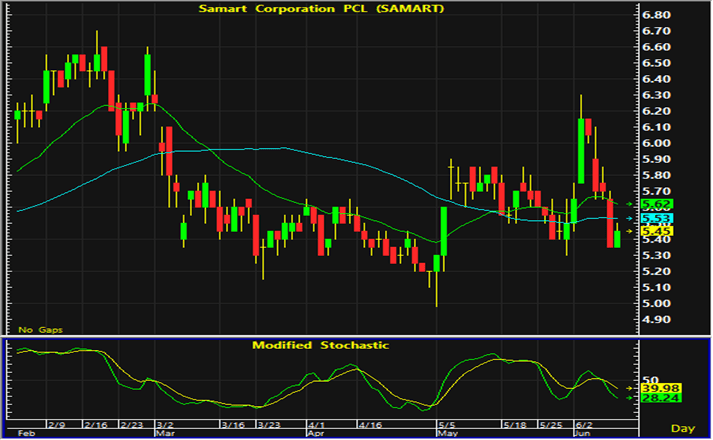The image size is (713, 440).
Task: Click the 5.20 price axis label
Action: click(x=656, y=272)
